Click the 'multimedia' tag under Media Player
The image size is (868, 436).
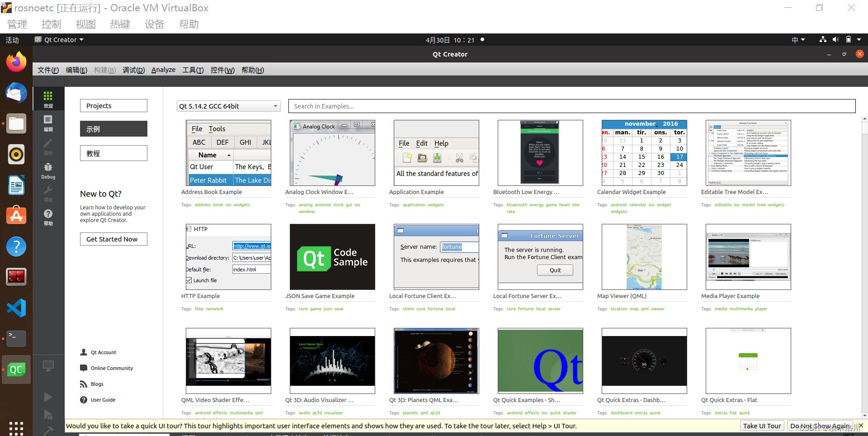741,309
